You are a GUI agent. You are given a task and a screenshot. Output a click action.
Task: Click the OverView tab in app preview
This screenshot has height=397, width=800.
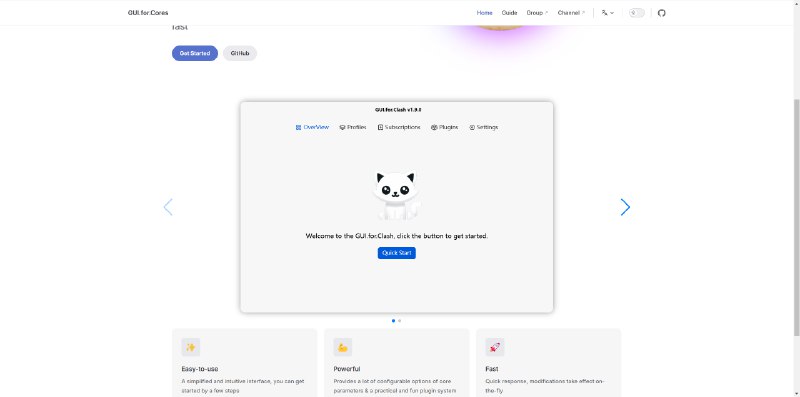point(312,127)
